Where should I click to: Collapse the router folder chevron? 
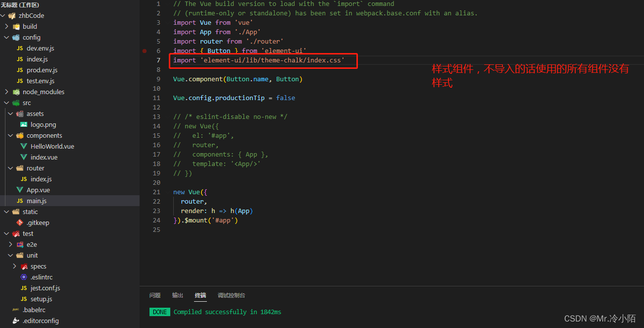coord(11,168)
